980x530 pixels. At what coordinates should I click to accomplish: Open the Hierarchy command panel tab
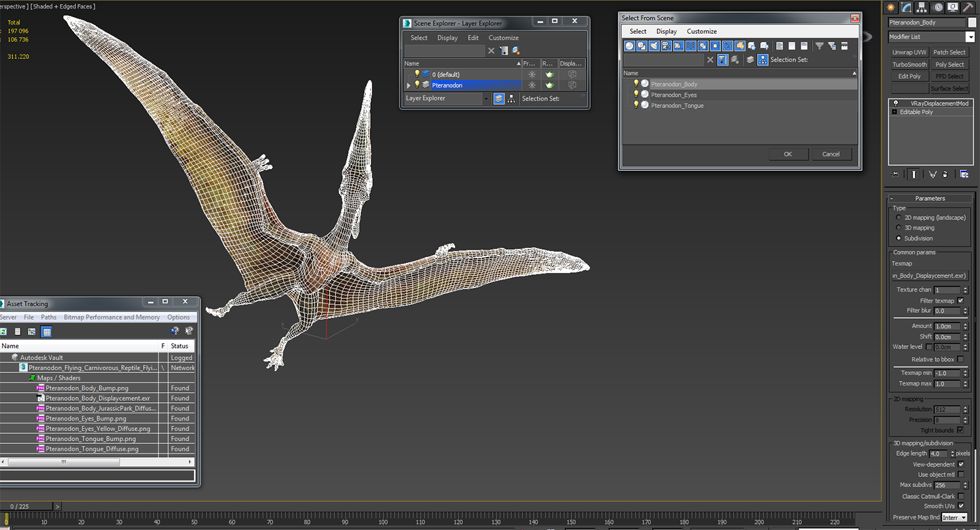(x=922, y=7)
